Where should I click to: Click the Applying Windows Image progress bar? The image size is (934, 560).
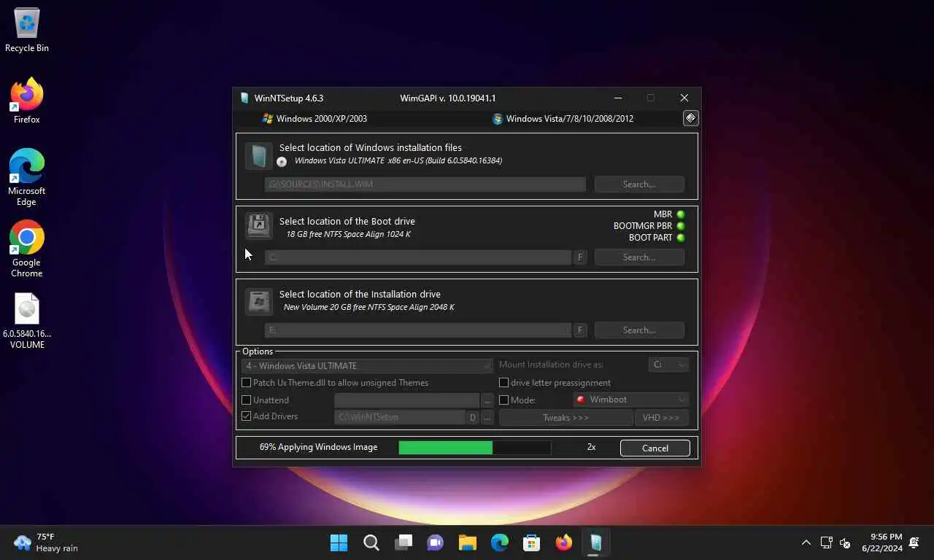click(475, 448)
